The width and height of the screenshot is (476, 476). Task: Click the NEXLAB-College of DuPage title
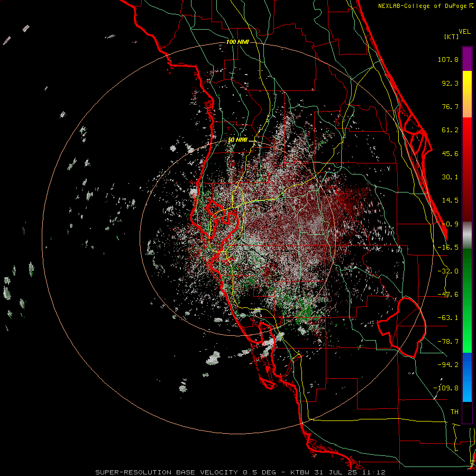click(x=425, y=6)
